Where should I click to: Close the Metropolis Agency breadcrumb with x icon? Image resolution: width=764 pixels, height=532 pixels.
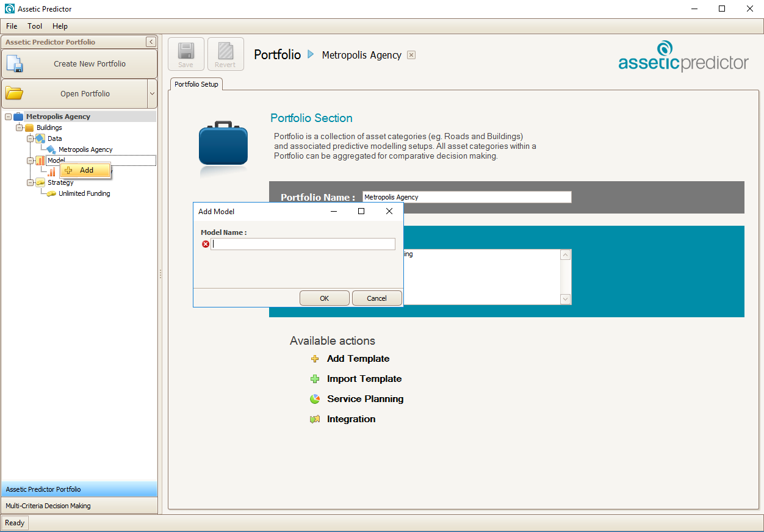[411, 55]
